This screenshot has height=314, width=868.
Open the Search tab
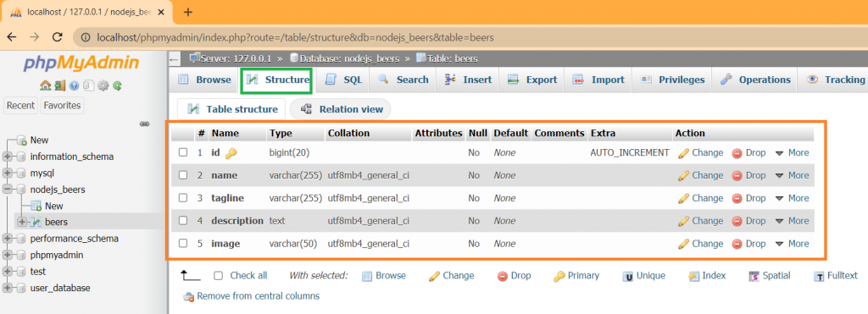pyautogui.click(x=403, y=80)
